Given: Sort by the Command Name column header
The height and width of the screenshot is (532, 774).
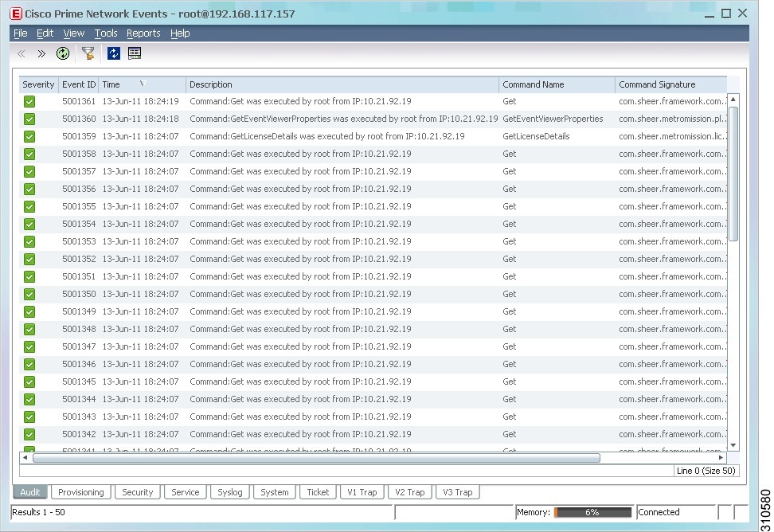Looking at the screenshot, I should tap(557, 84).
